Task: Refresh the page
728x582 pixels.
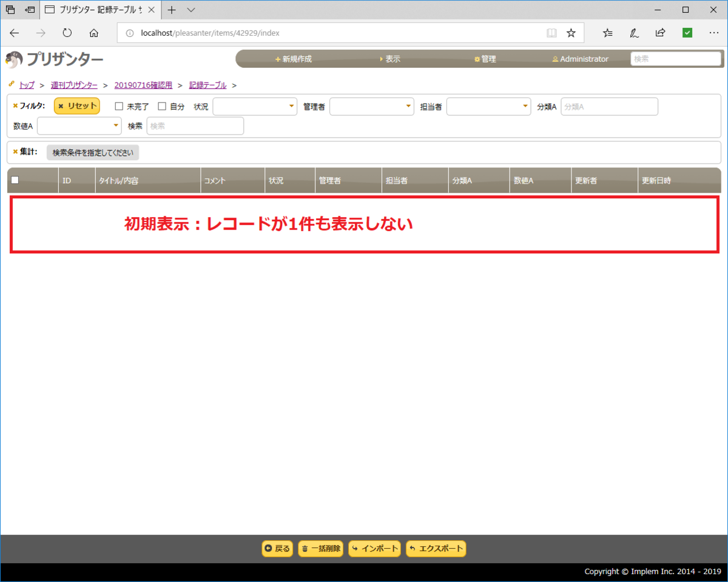Action: point(67,33)
